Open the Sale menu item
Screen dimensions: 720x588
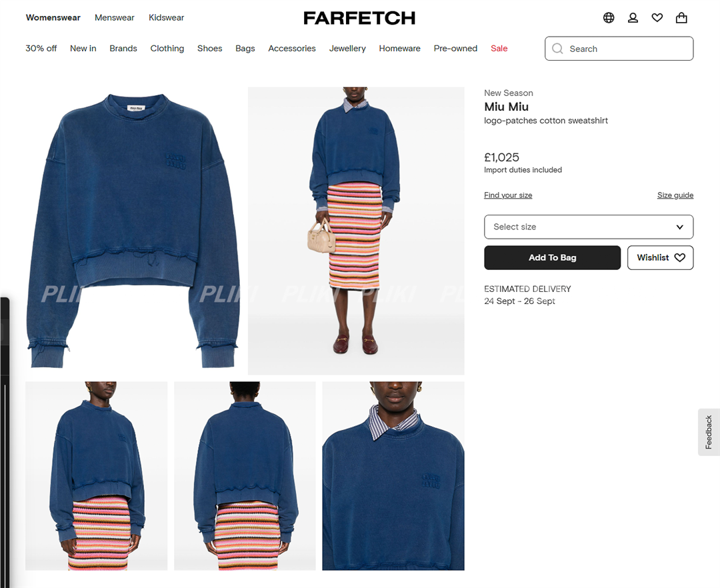pos(499,48)
